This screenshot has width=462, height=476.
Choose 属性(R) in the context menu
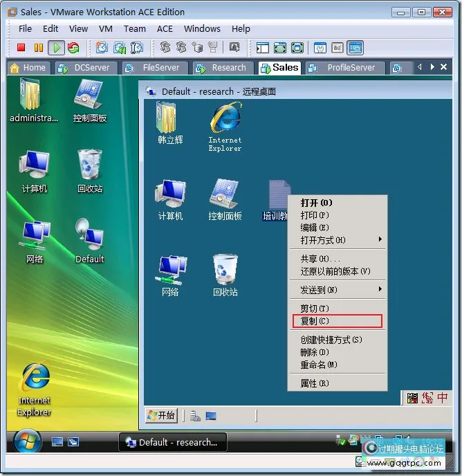click(x=338, y=383)
